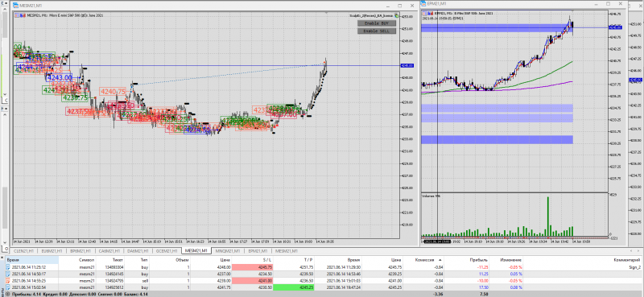
Task: Click the MESM21,M1 chart window icon
Action: pyautogui.click(x=16, y=6)
